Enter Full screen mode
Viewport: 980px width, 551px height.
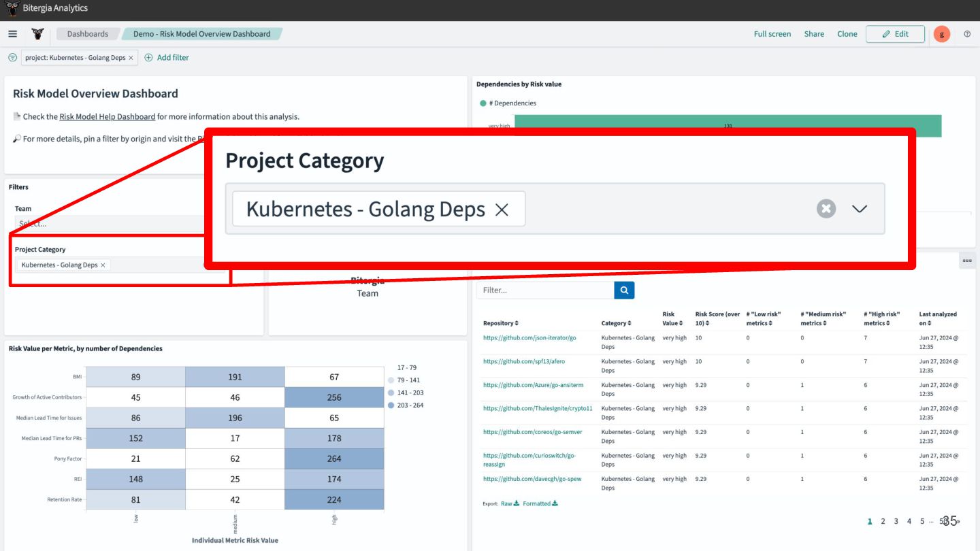coord(772,34)
